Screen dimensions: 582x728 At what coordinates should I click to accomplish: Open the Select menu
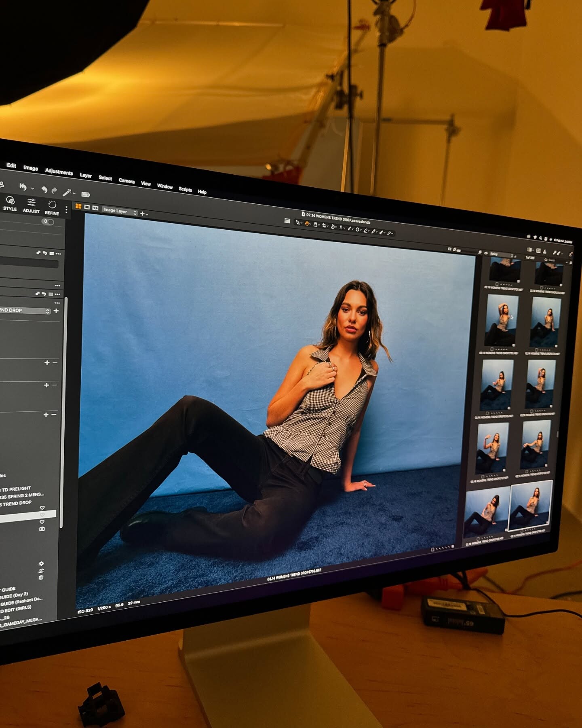coord(105,178)
